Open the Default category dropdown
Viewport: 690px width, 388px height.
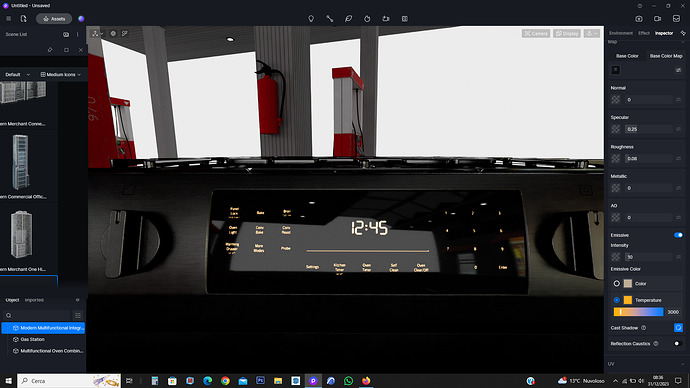[18, 75]
